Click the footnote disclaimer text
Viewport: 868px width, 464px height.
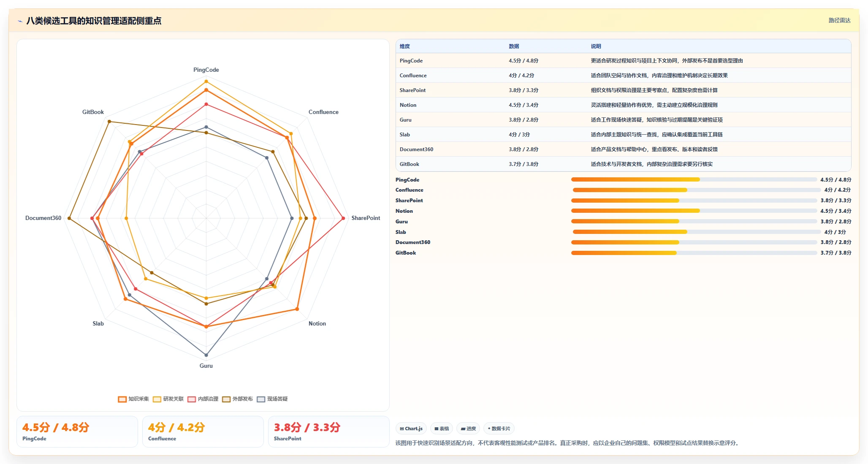(568, 443)
